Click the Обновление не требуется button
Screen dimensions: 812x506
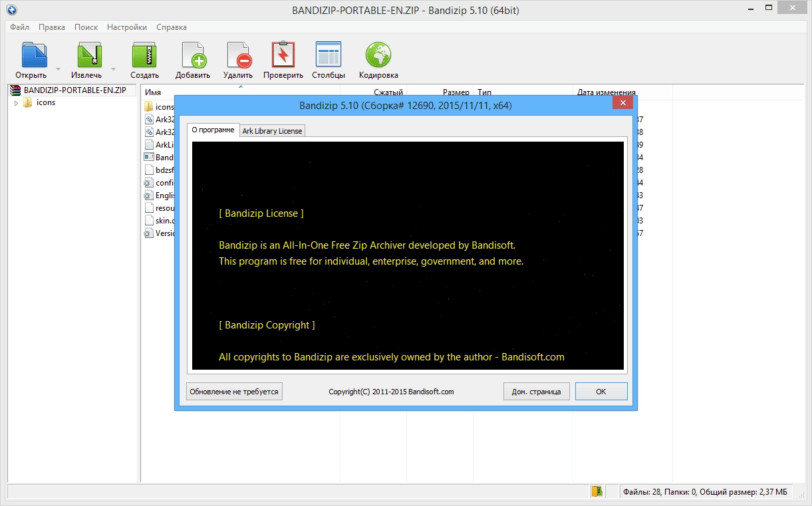point(234,392)
